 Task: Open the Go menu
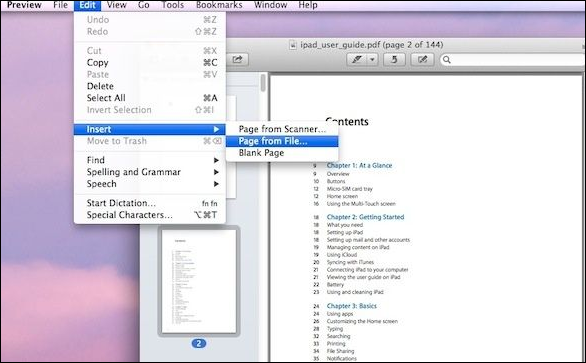(x=144, y=5)
